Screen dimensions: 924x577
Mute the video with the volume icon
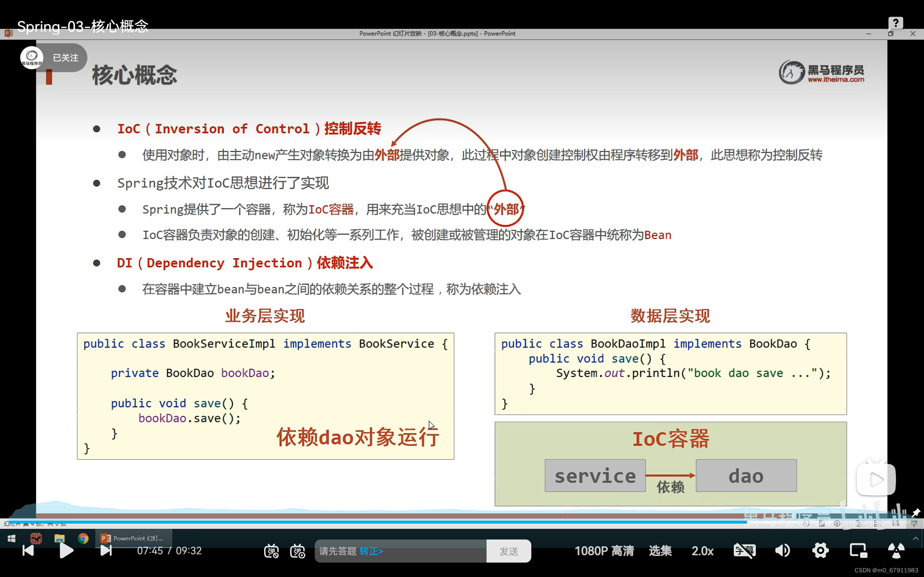click(783, 550)
